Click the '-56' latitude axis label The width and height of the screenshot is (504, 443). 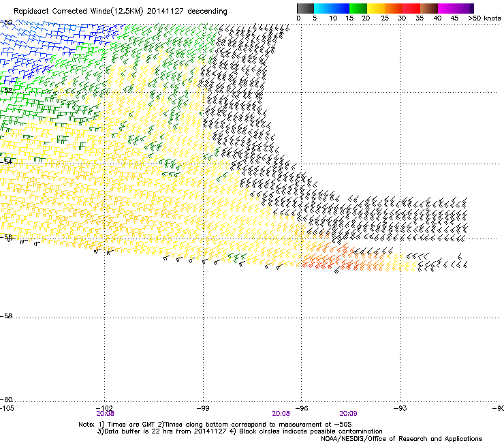point(6,237)
